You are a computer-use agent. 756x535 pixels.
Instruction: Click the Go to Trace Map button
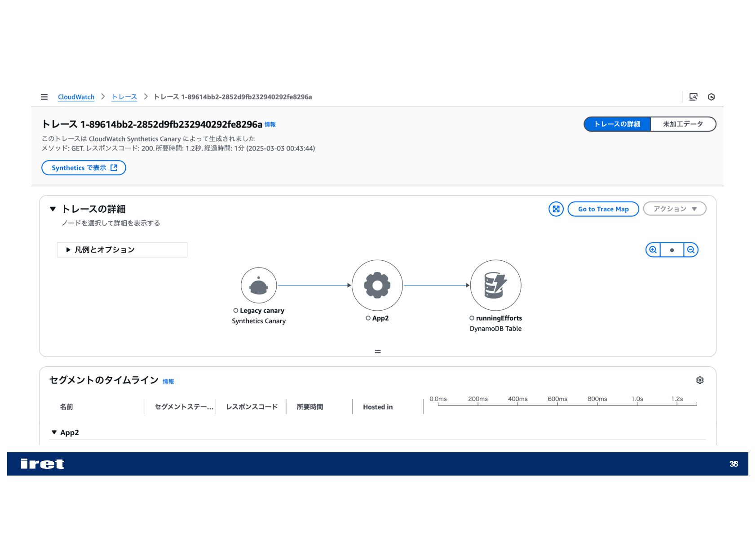point(603,209)
